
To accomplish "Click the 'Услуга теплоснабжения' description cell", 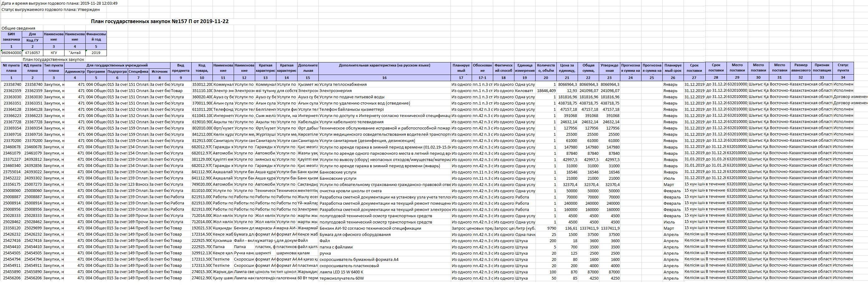I will 384,84.
